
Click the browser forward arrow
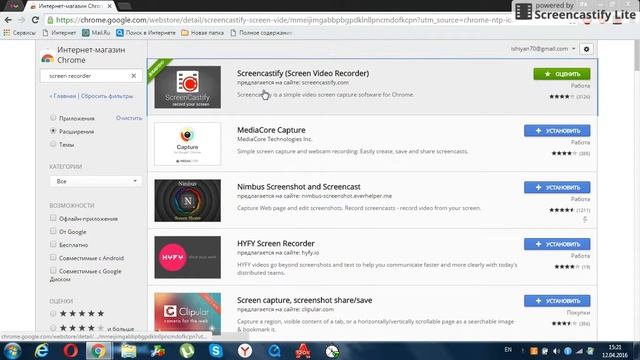click(x=22, y=20)
